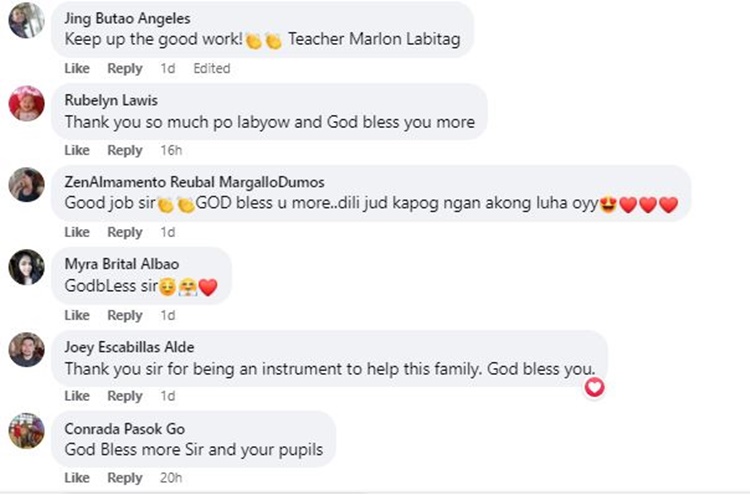Open Joey Escabillas Alde's name link
This screenshot has height=495, width=750.
(129, 347)
